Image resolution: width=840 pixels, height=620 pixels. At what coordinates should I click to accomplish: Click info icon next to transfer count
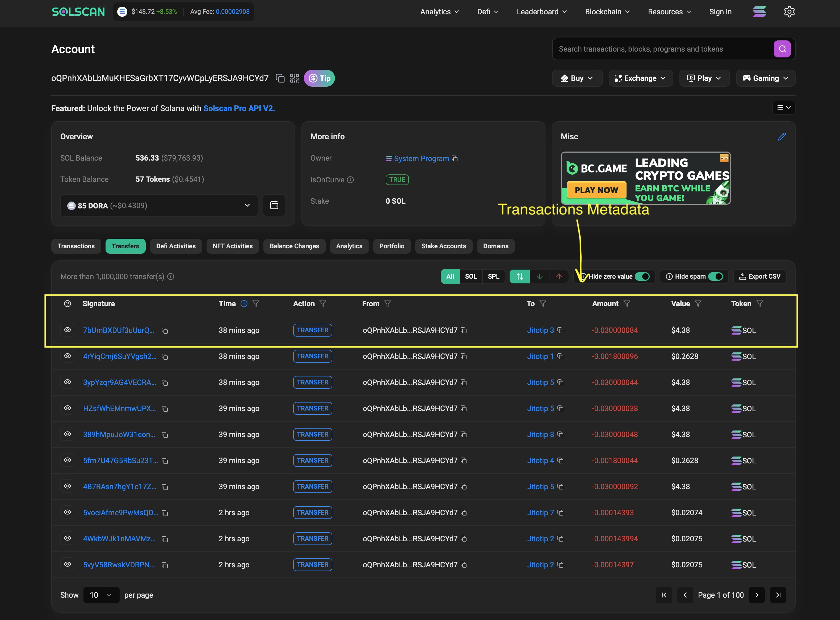[x=171, y=277]
